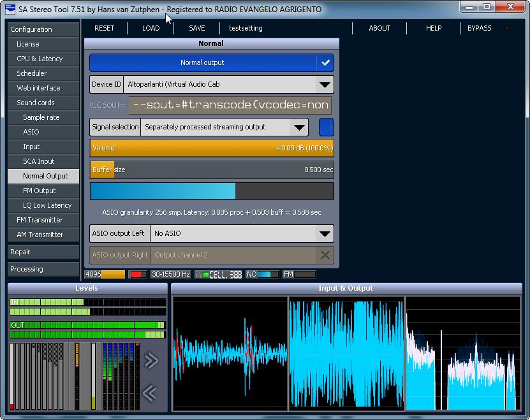Image resolution: width=530 pixels, height=420 pixels.
Task: Click the HELP button
Action: [x=434, y=29]
